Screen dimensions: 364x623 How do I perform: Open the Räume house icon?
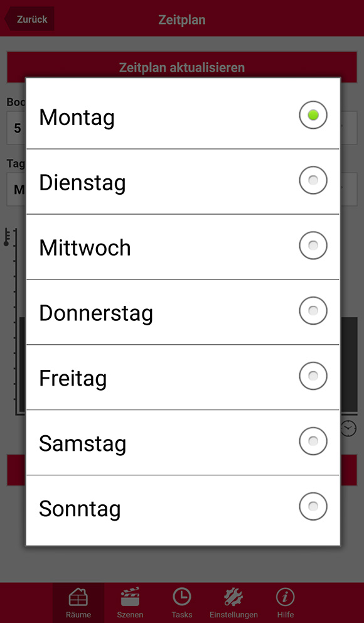click(78, 597)
